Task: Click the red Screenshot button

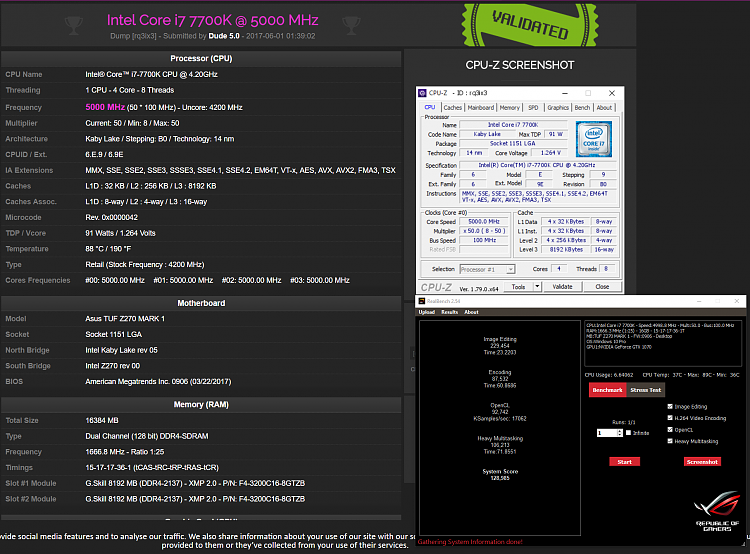Action: (702, 462)
